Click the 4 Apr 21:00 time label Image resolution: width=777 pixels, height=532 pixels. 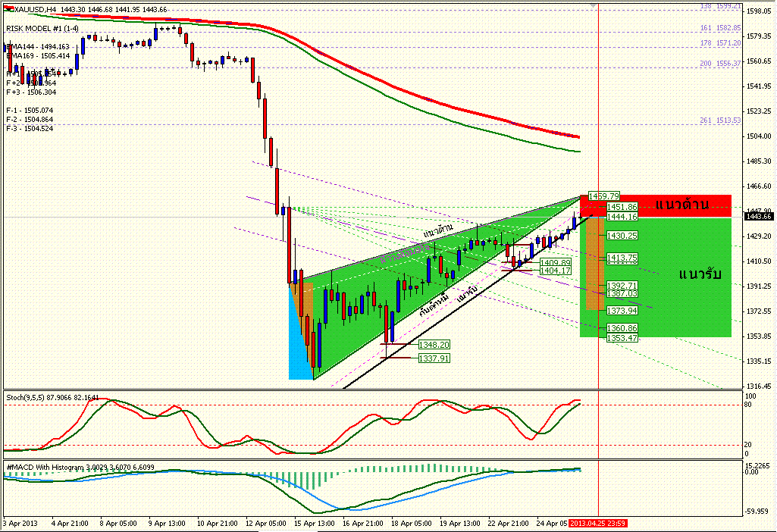pyautogui.click(x=70, y=523)
